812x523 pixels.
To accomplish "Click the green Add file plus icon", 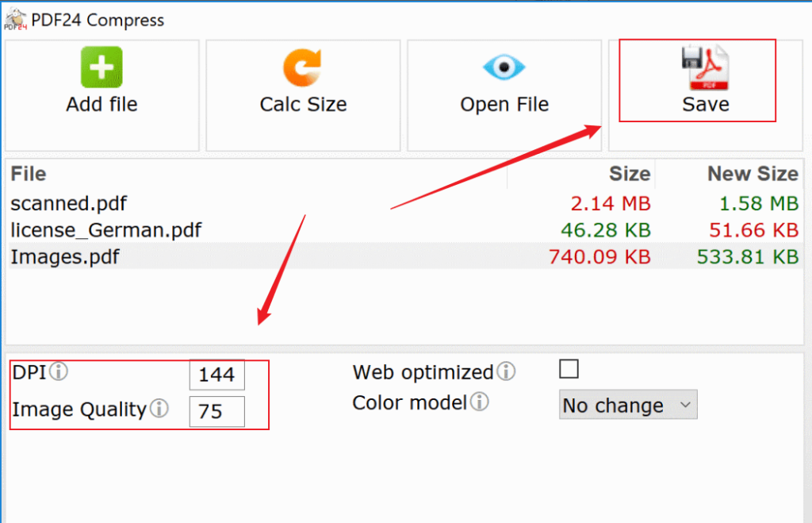I will (101, 67).
